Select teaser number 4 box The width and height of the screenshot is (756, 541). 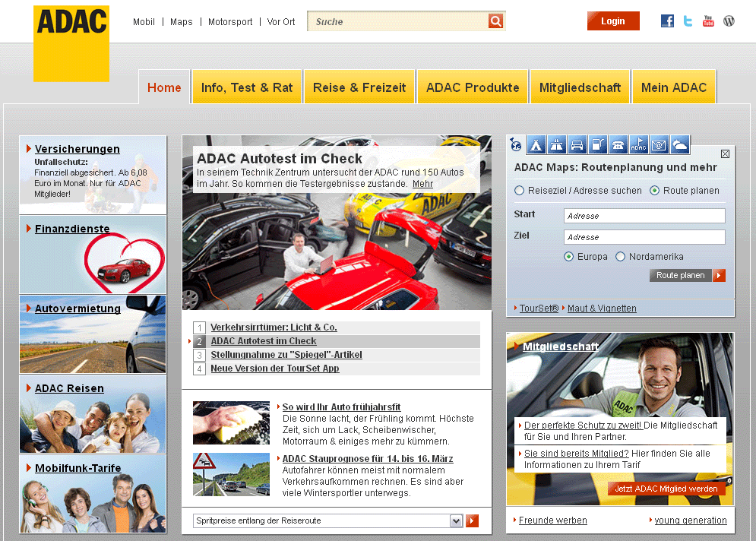199,369
